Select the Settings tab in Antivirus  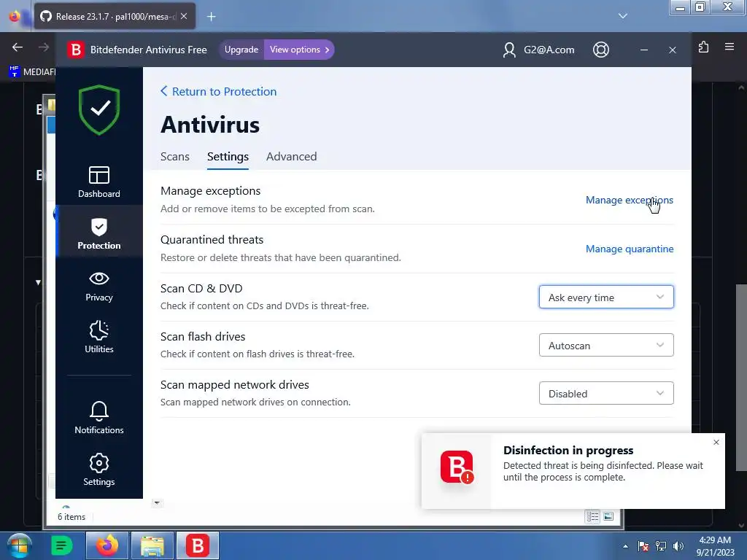(x=228, y=157)
